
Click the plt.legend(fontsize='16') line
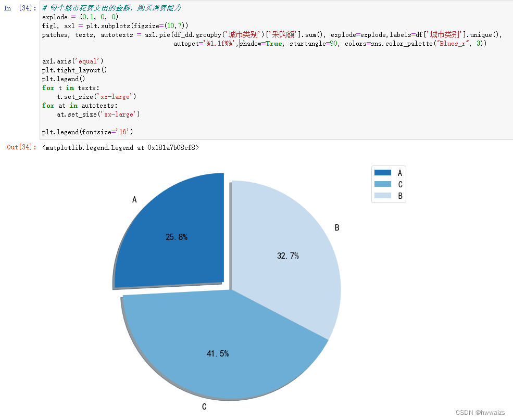pos(87,132)
